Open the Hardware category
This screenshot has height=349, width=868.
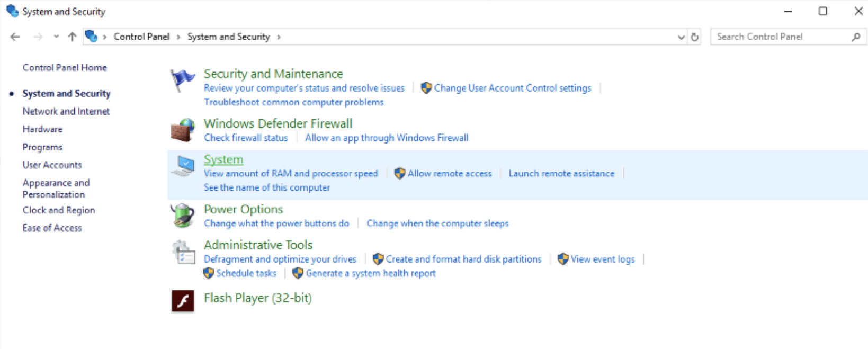42,129
